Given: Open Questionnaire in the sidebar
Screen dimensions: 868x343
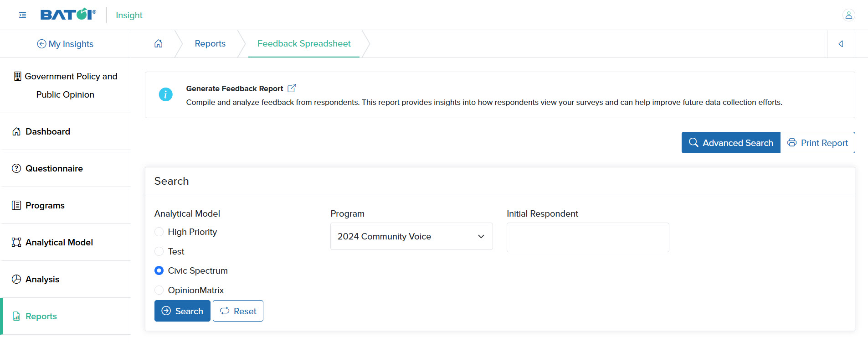Looking at the screenshot, I should pyautogui.click(x=66, y=168).
